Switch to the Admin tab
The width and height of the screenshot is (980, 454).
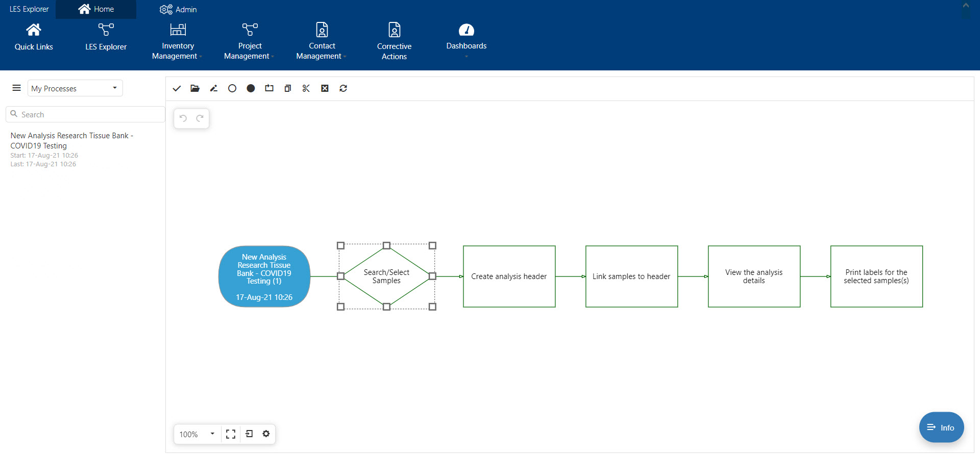coord(178,9)
